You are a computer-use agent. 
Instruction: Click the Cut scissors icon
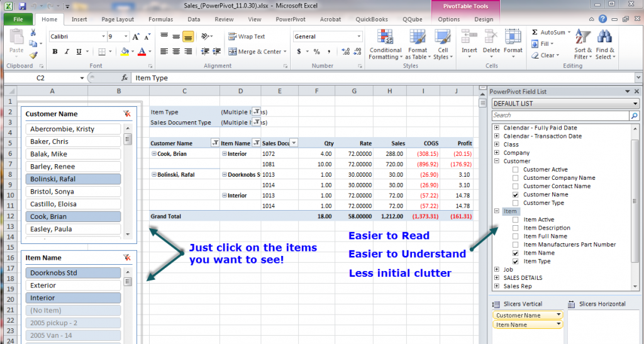[x=33, y=33]
